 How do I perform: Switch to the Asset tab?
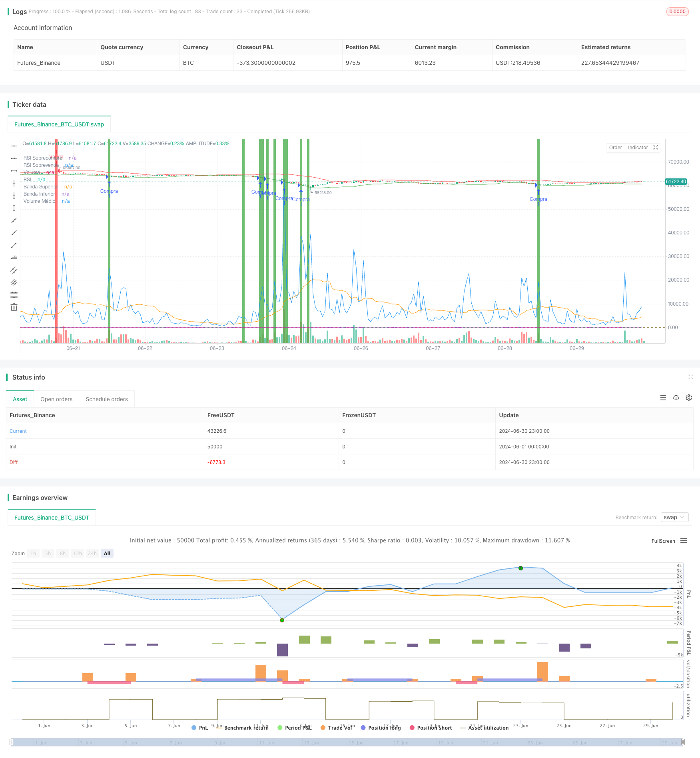20,399
